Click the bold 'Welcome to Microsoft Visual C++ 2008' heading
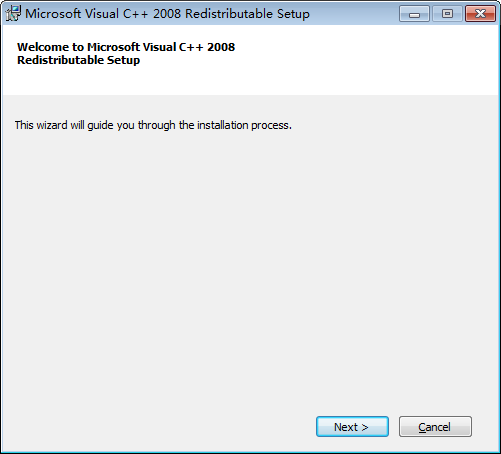501x454 pixels. click(x=126, y=47)
